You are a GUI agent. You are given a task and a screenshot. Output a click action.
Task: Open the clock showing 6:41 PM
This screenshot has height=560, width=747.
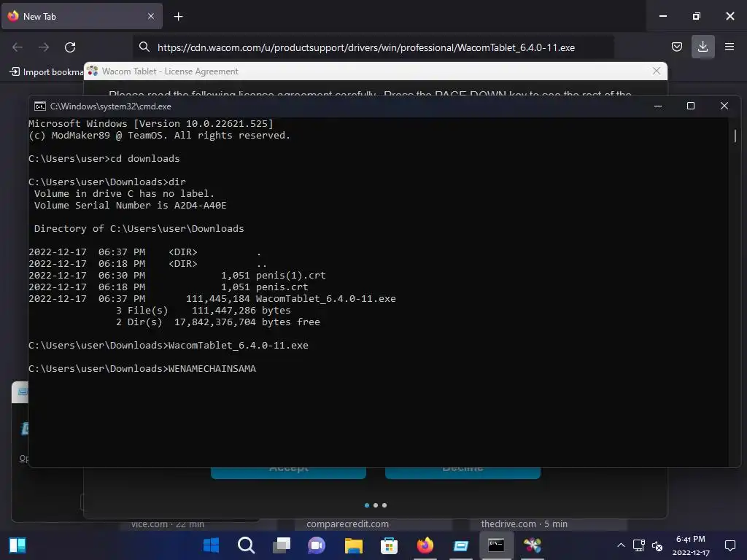(x=691, y=545)
